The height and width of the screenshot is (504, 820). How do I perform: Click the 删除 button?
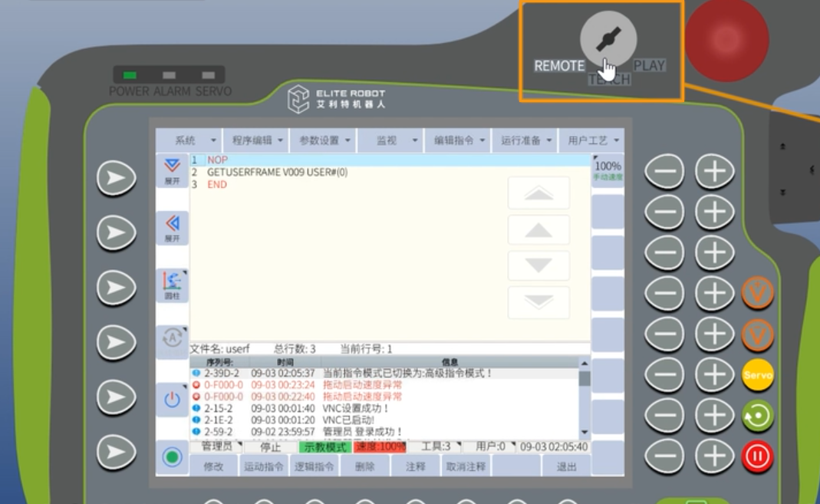(364, 466)
